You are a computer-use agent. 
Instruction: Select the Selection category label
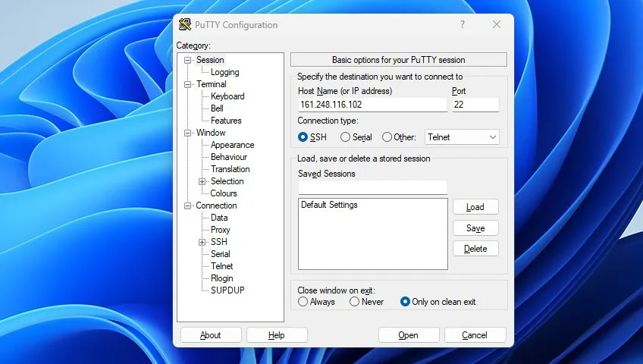point(227,181)
